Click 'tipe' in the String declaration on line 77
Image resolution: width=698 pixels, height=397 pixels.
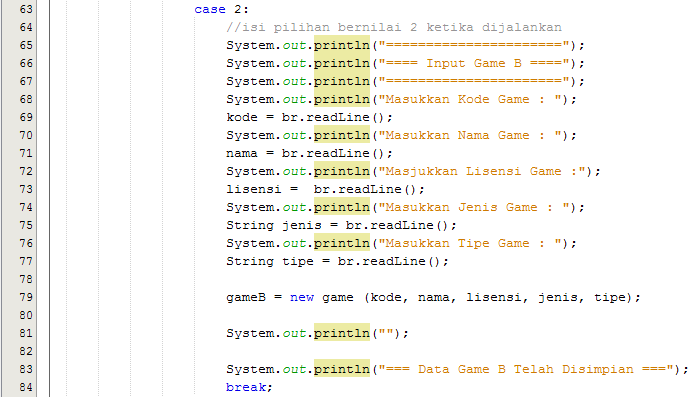(298, 261)
